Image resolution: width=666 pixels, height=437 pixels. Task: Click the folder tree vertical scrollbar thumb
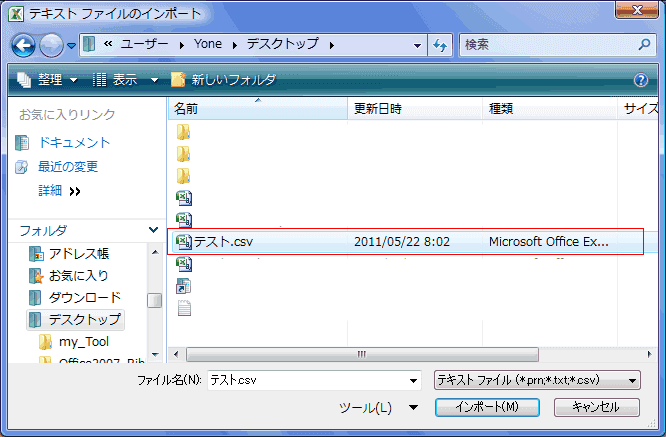point(155,300)
